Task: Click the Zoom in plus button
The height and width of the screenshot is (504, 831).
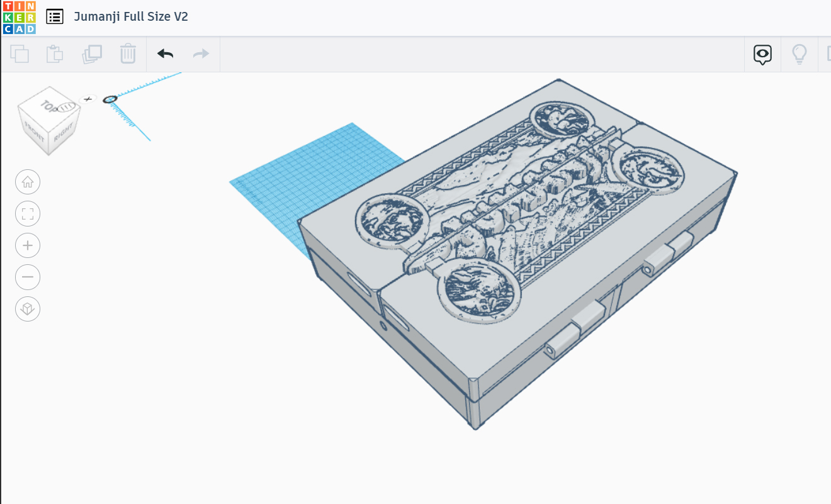Action: (x=28, y=245)
